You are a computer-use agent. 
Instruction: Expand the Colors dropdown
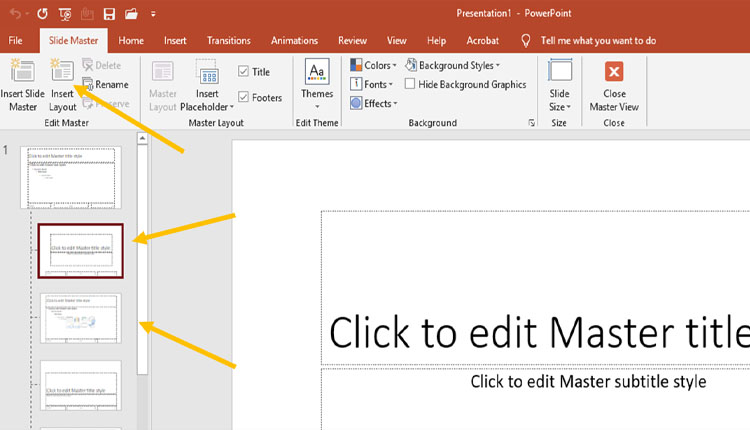click(376, 66)
